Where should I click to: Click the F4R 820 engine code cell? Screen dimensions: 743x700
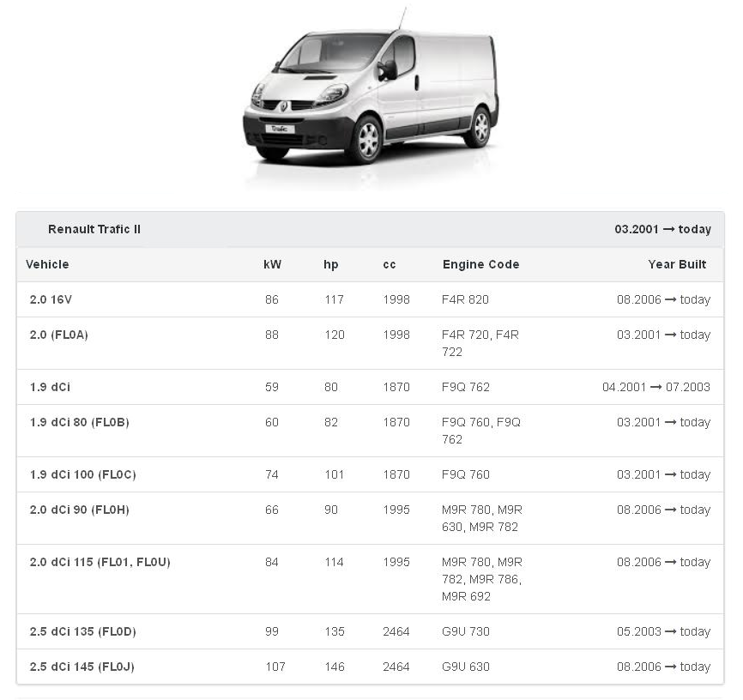click(x=465, y=299)
